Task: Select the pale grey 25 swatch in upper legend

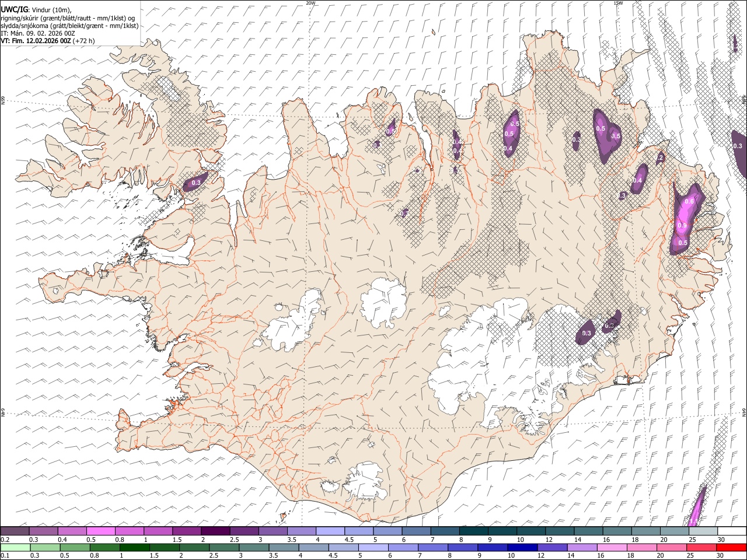Action: [703, 531]
